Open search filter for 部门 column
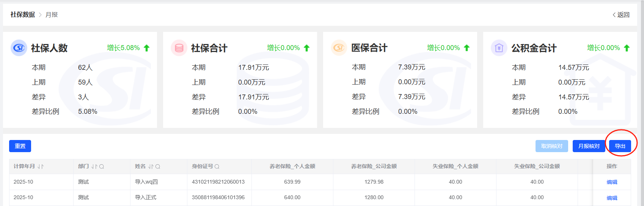 click(102, 167)
